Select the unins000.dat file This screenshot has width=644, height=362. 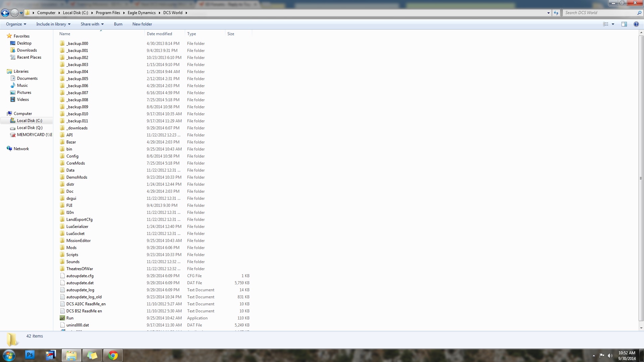tap(77, 325)
